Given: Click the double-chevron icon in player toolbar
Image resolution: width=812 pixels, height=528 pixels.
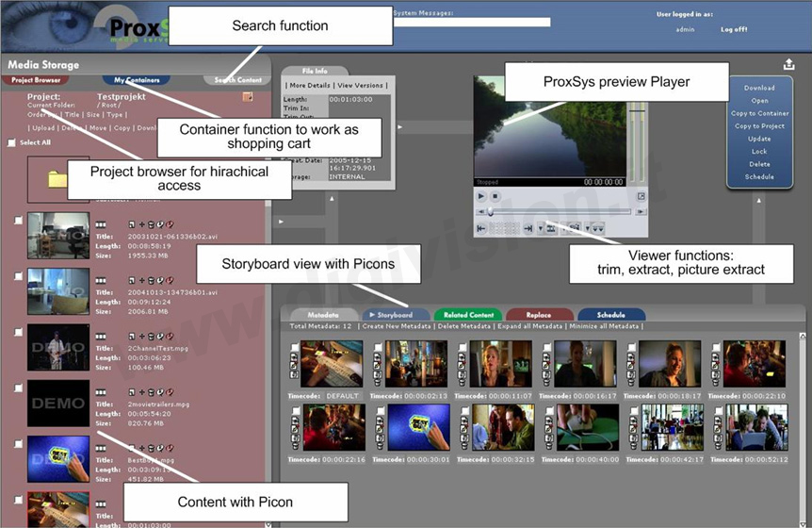Looking at the screenshot, I should click(x=597, y=228).
